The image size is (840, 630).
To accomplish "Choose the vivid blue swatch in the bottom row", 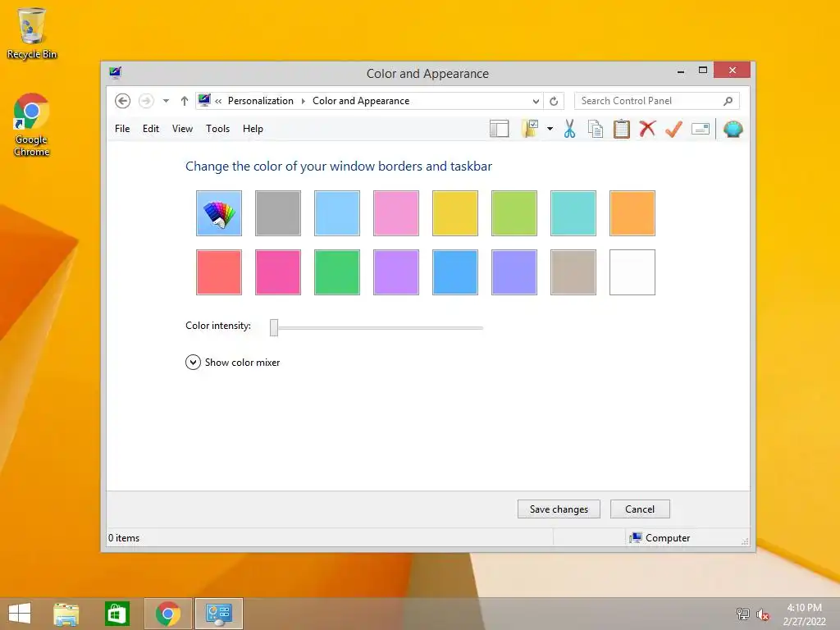I will (x=454, y=272).
